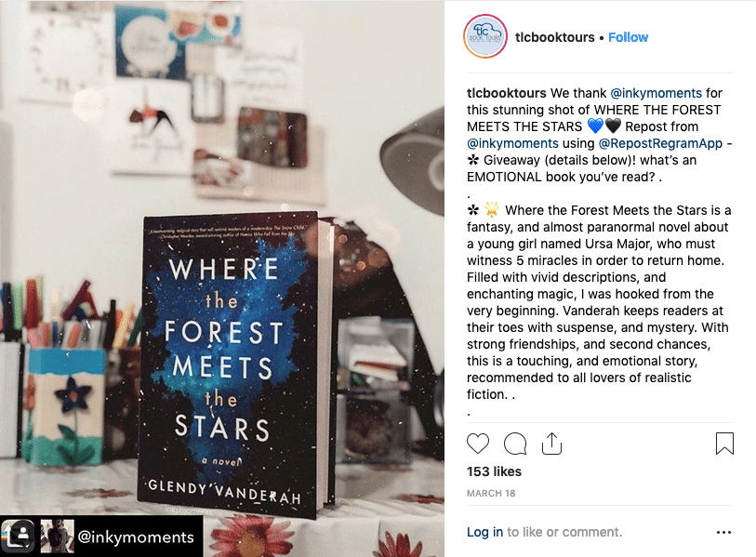View the 153 likes list
This screenshot has width=756, height=557.
click(x=494, y=471)
